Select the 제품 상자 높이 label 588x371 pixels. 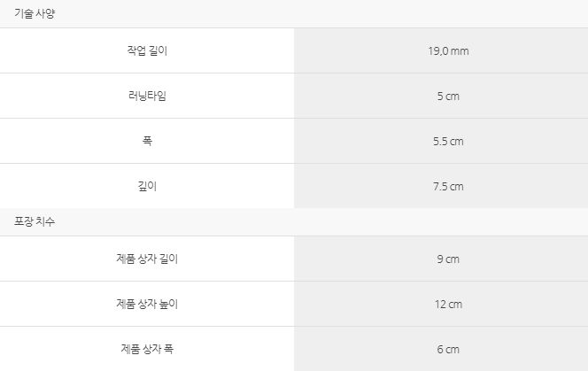[147, 304]
